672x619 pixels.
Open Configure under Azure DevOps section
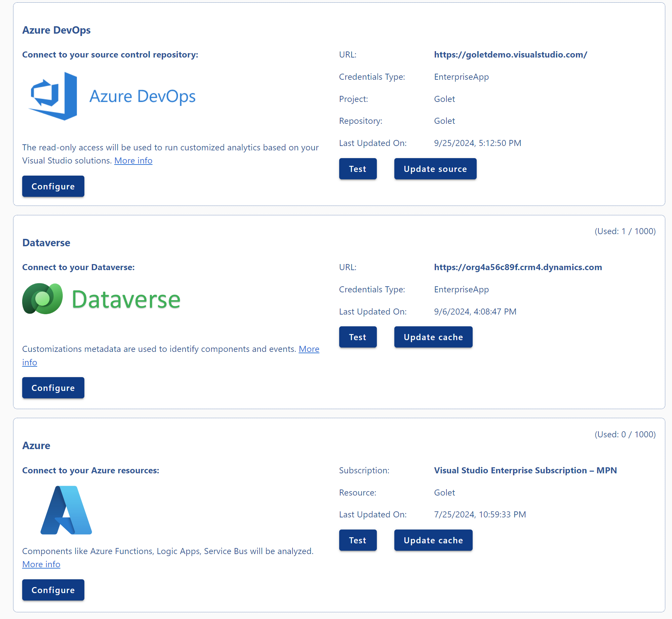pyautogui.click(x=53, y=186)
